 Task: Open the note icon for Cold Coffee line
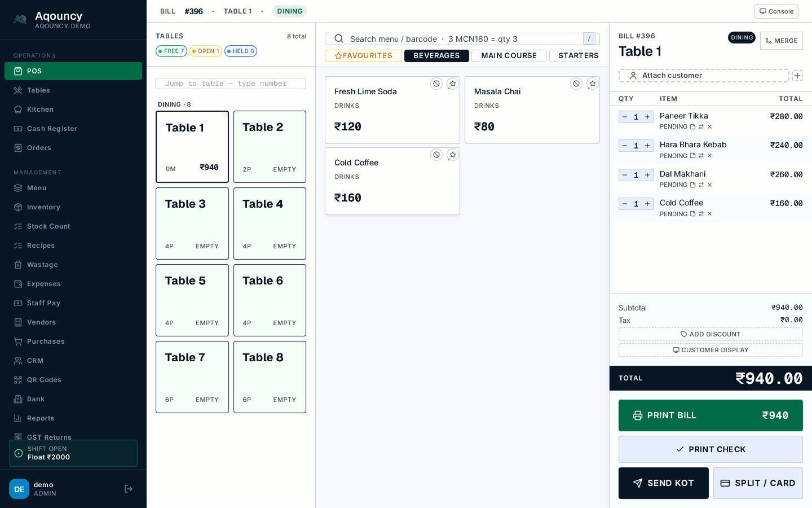tap(693, 214)
